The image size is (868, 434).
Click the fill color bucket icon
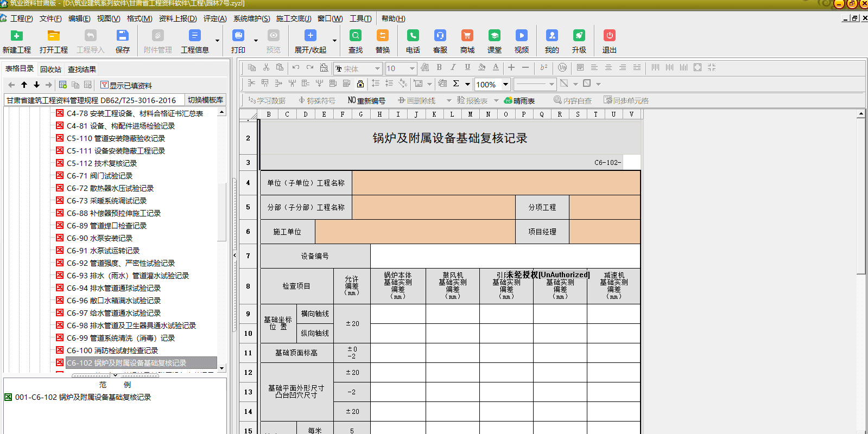(481, 67)
